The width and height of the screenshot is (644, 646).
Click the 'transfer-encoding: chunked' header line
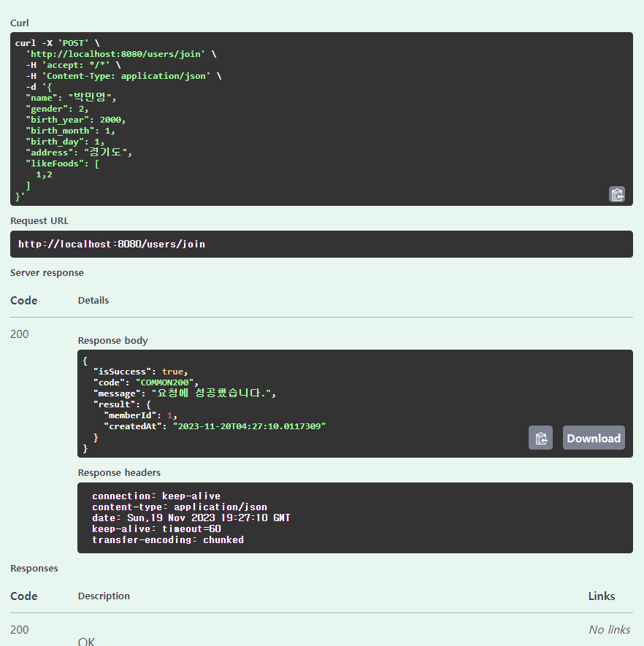[168, 539]
